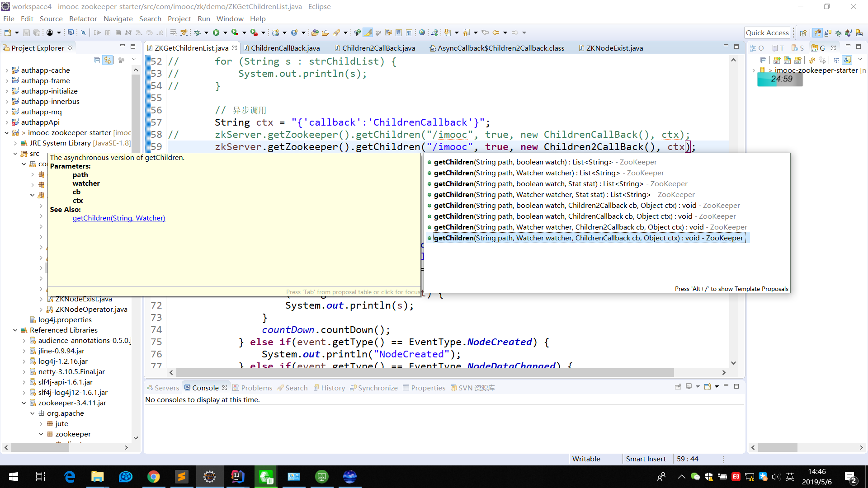Switch to Children2CallBack.java editor tab
Screen dimensions: 868x488
click(x=378, y=48)
